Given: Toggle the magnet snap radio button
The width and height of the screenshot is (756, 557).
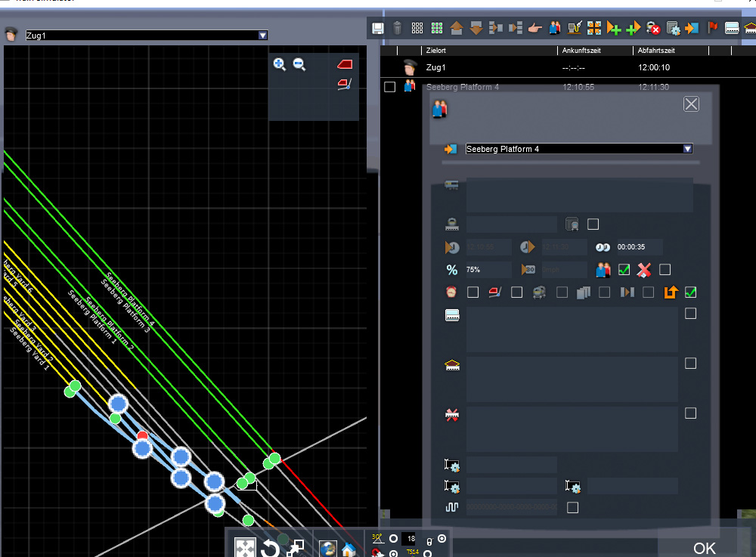Looking at the screenshot, I should pos(393,554).
